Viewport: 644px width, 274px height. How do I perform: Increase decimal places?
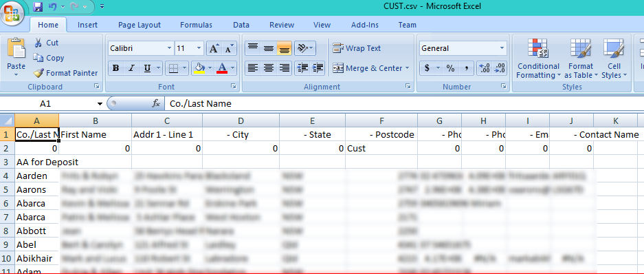click(x=485, y=68)
